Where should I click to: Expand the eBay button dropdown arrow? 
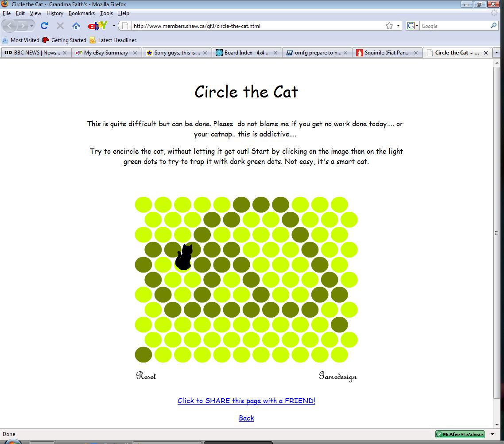pyautogui.click(x=114, y=26)
